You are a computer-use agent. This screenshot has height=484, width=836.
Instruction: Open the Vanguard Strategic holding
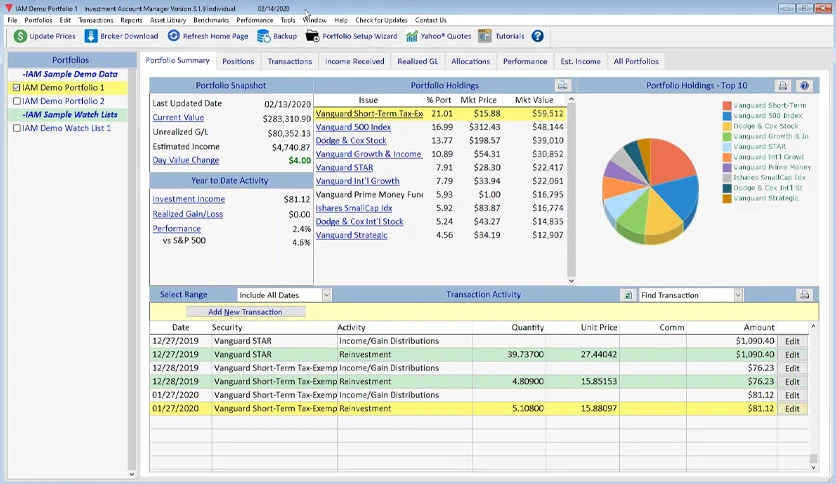coord(351,235)
